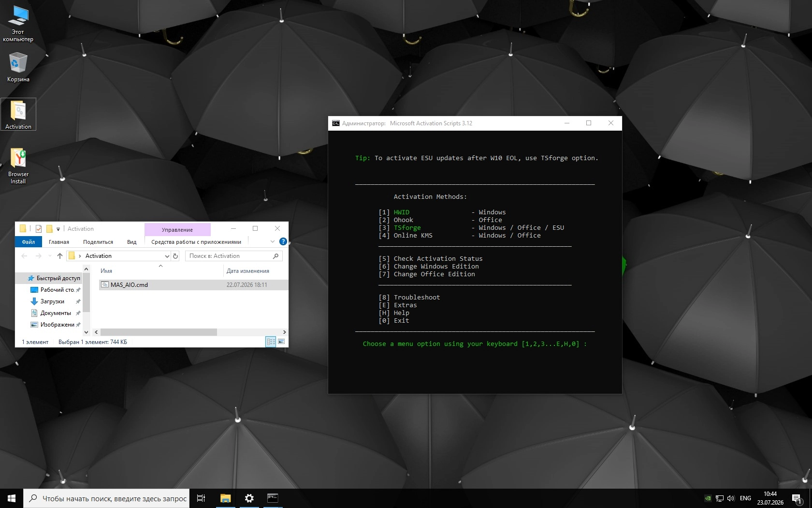This screenshot has width=812, height=508.
Task: Open the Этот компьютер desktop icon
Action: [18, 24]
